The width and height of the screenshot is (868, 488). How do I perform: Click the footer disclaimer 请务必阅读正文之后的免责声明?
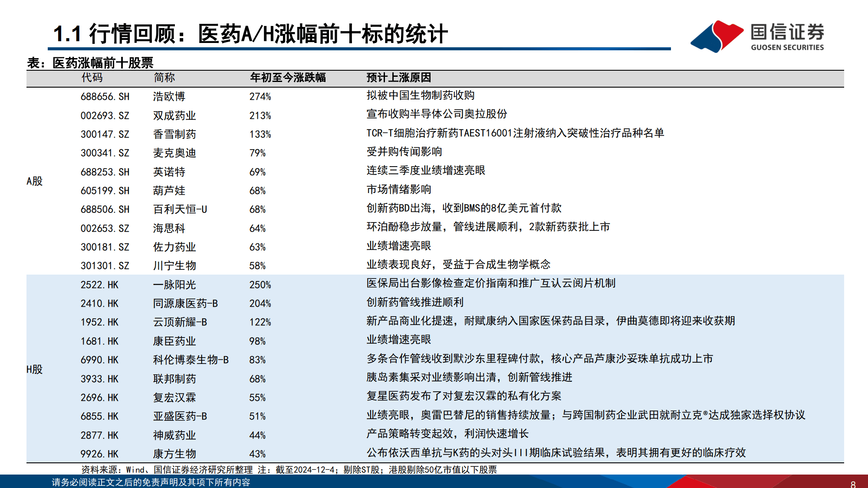(151, 482)
